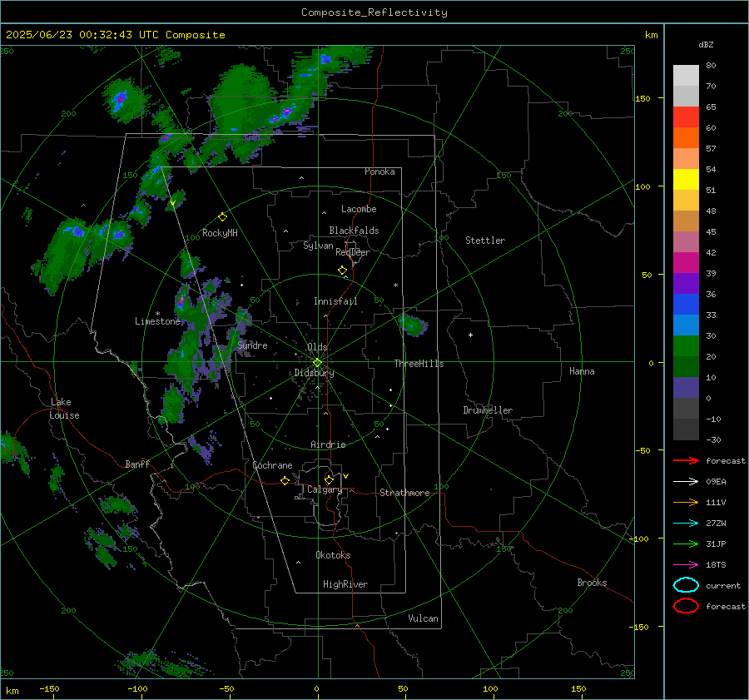
Task: Click the yellow diamond radar-site marker at Olds
Action: click(317, 363)
